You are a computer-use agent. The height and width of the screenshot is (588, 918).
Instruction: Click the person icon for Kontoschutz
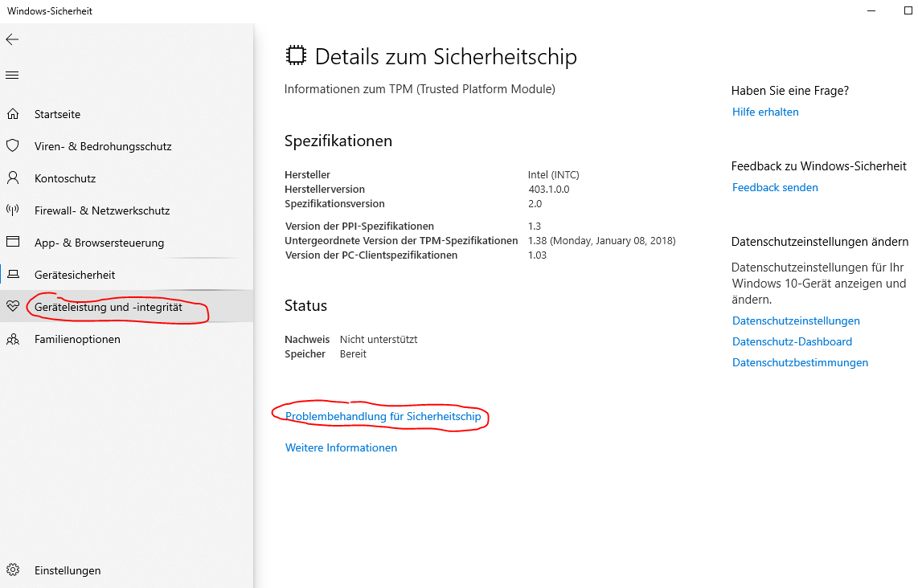12,178
